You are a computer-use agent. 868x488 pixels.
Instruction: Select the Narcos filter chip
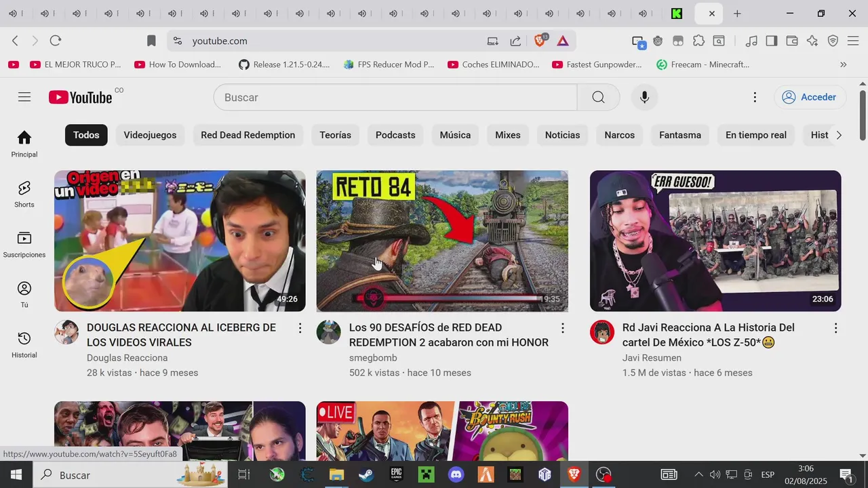[x=619, y=135]
